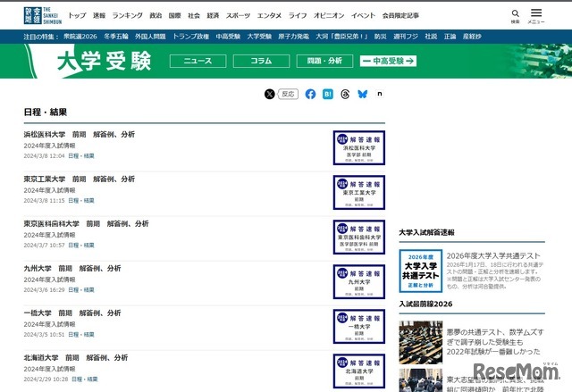Select the 防災 feature link
Image resolution: width=572 pixels, height=392 pixels.
pos(381,37)
